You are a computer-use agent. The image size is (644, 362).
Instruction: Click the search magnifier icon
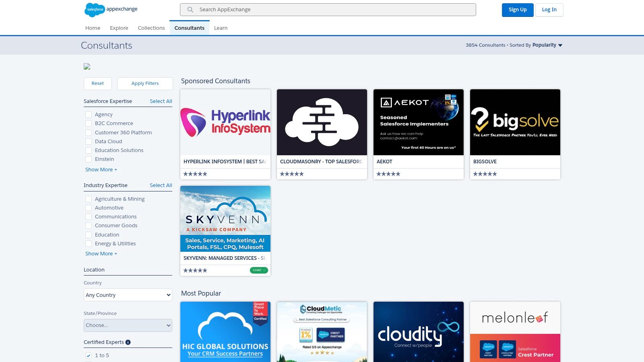[189, 9]
